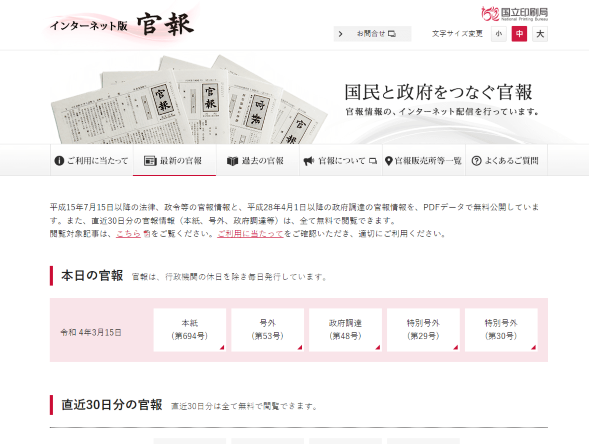Set text size to medium 中

tap(519, 34)
